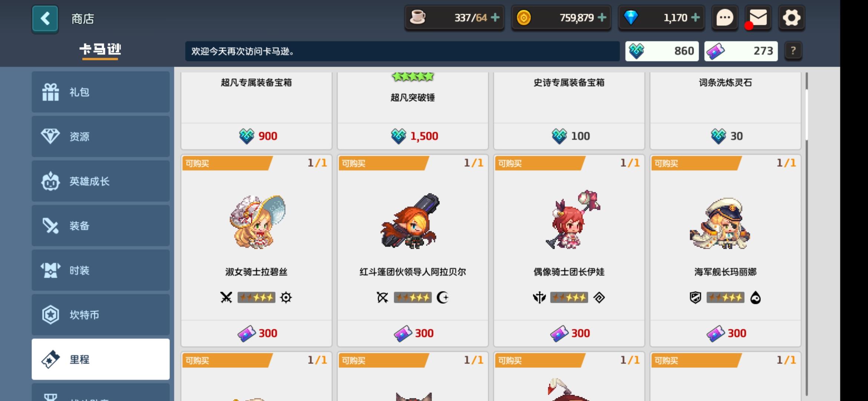
Task: Open the chat bubble icon
Action: [x=724, y=18]
